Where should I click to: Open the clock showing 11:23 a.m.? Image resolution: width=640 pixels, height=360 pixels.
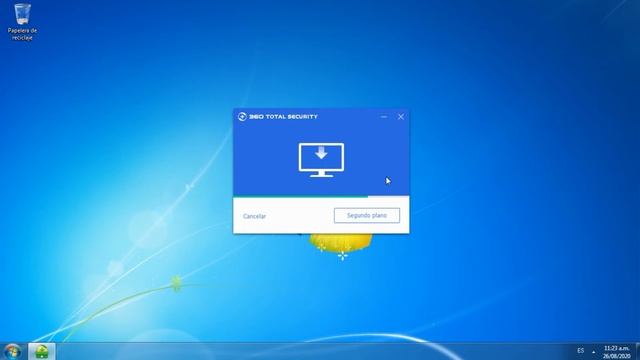(617, 352)
